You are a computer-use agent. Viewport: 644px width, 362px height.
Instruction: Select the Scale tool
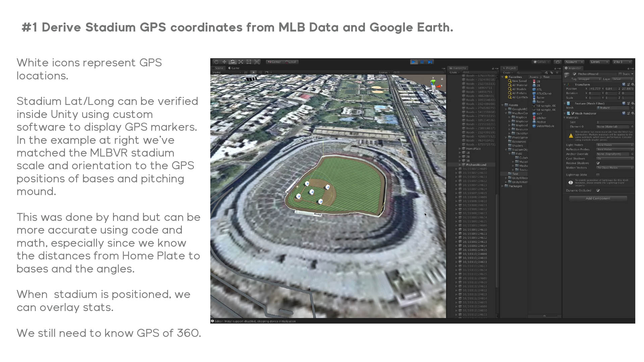tap(241, 62)
